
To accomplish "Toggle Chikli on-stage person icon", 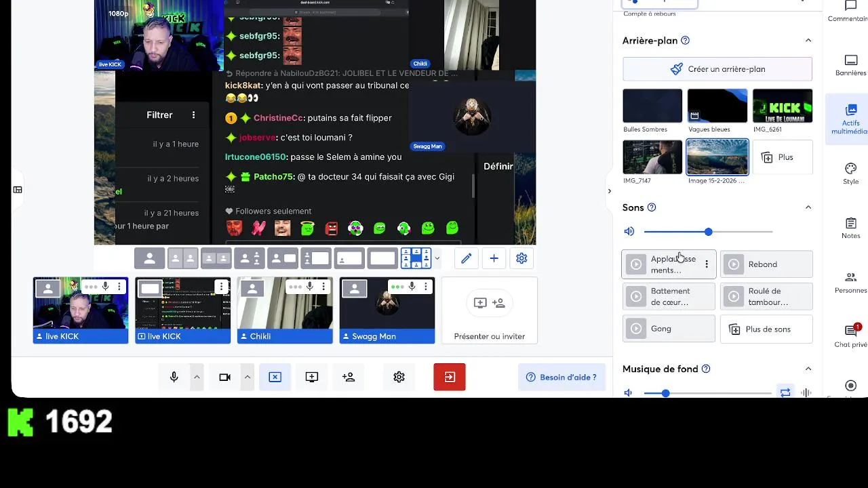I will (252, 289).
